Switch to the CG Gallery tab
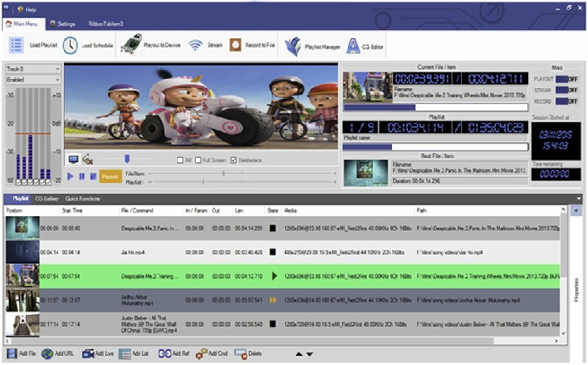The width and height of the screenshot is (588, 365). pyautogui.click(x=47, y=199)
